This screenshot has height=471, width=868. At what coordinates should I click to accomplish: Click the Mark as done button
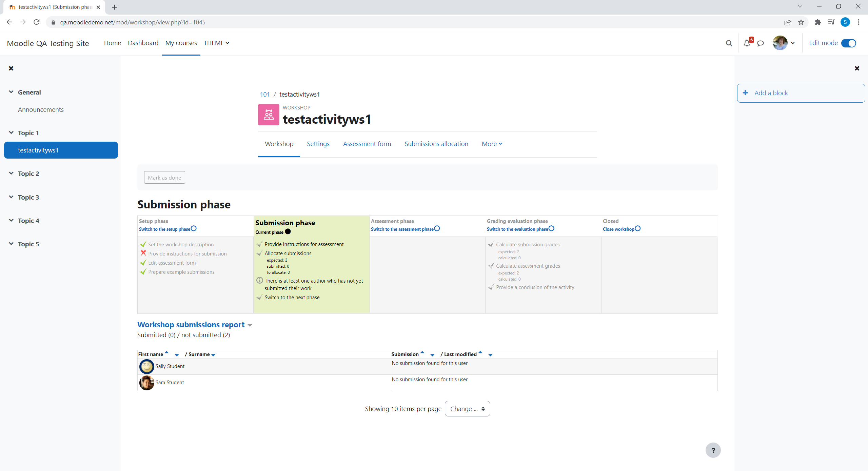click(164, 178)
